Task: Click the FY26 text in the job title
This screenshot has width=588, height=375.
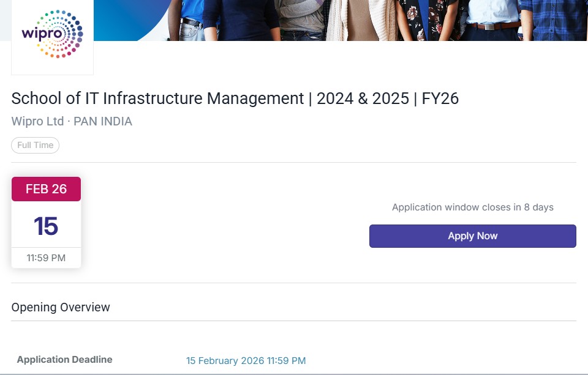Action: 440,98
